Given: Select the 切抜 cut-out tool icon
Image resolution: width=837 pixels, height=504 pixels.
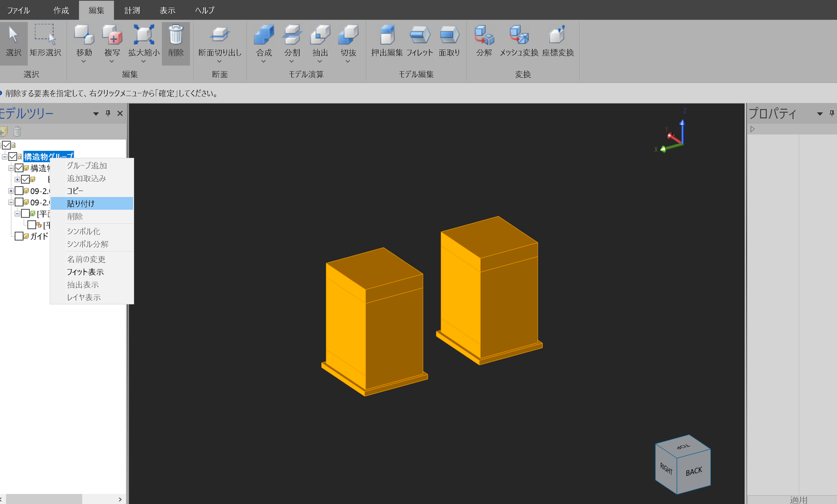Looking at the screenshot, I should (348, 35).
